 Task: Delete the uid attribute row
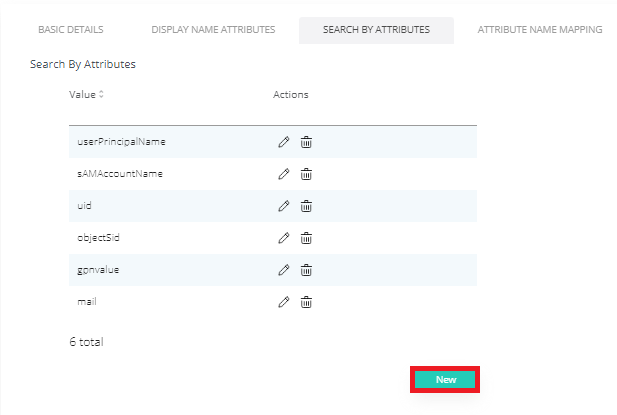coord(307,206)
